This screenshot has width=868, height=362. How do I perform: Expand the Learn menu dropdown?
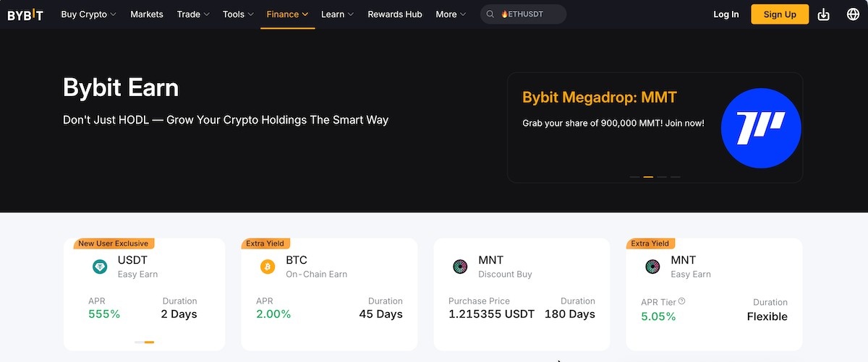pyautogui.click(x=337, y=14)
